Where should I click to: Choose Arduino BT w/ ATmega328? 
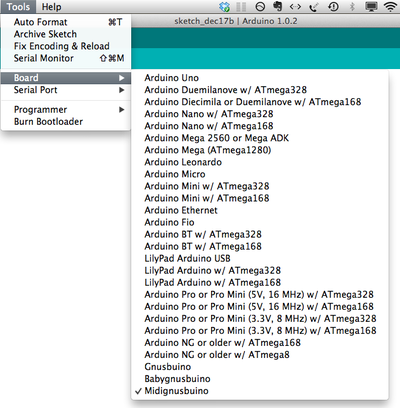click(x=260, y=234)
